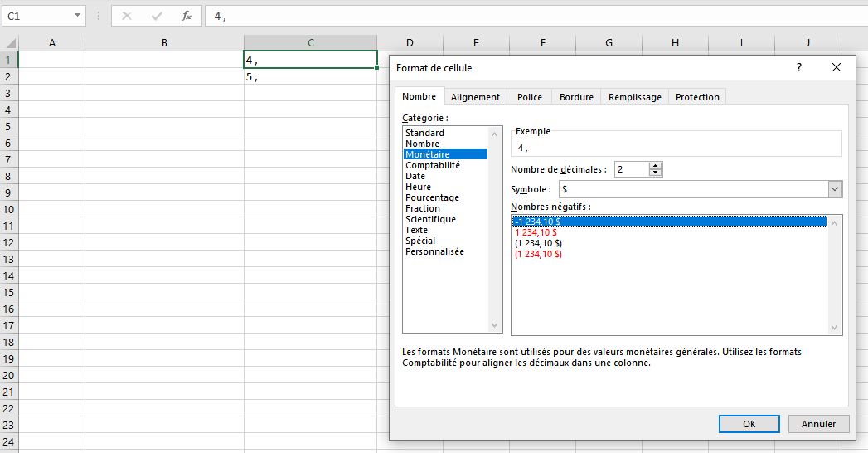Image resolution: width=868 pixels, height=453 pixels.
Task: Open the Police tab
Action: 529,97
